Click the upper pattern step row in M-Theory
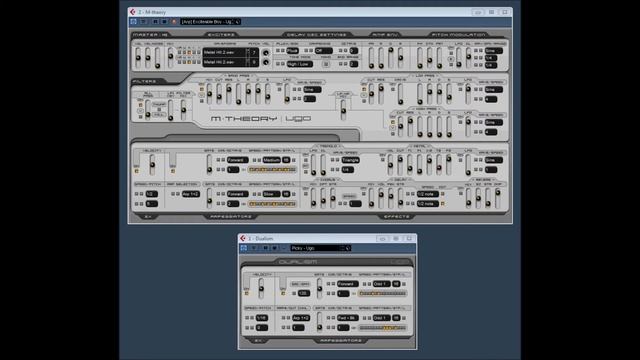Viewport: 640px width, 360px height. [x=273, y=170]
